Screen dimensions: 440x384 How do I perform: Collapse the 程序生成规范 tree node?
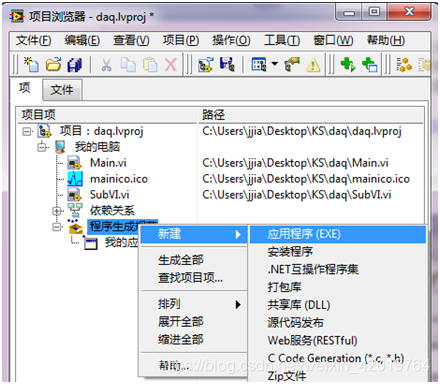(x=57, y=227)
